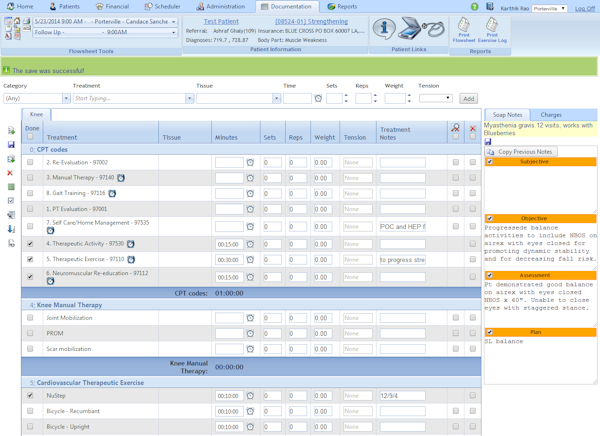Screen dimensions: 600x436
Task: Click the timer icon beside Manual Therapy - 97140
Action: point(121,178)
